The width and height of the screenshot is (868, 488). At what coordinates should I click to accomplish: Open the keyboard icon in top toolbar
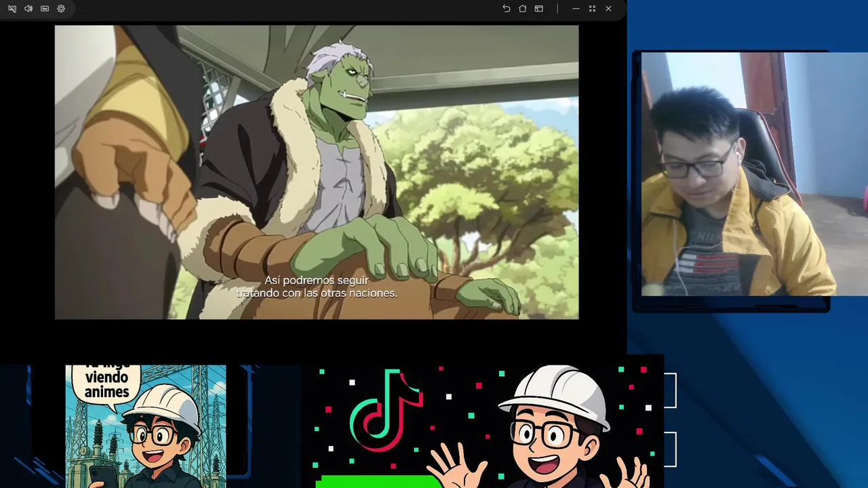45,9
